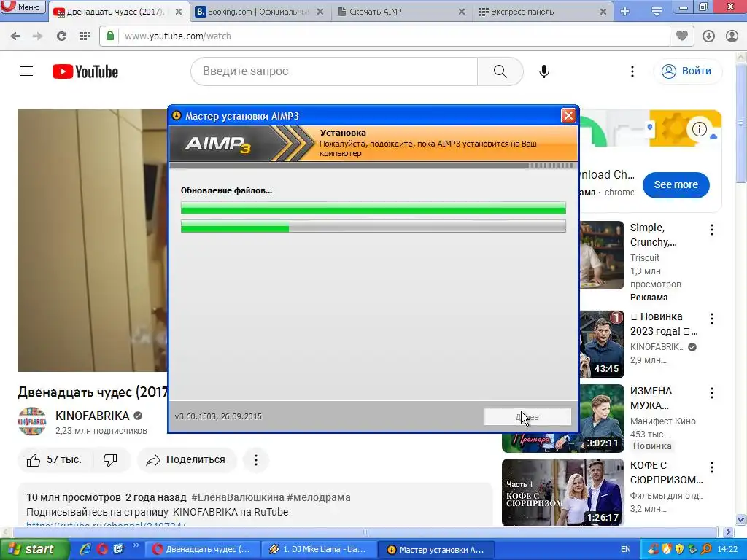Click the video player area
Screen dimensions: 747x560
pyautogui.click(x=92, y=241)
